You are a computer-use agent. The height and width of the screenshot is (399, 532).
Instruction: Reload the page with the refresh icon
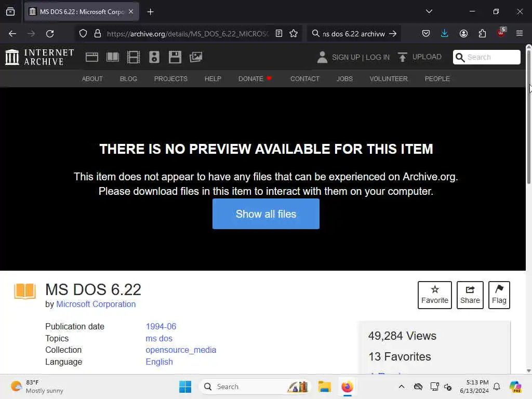(50, 34)
